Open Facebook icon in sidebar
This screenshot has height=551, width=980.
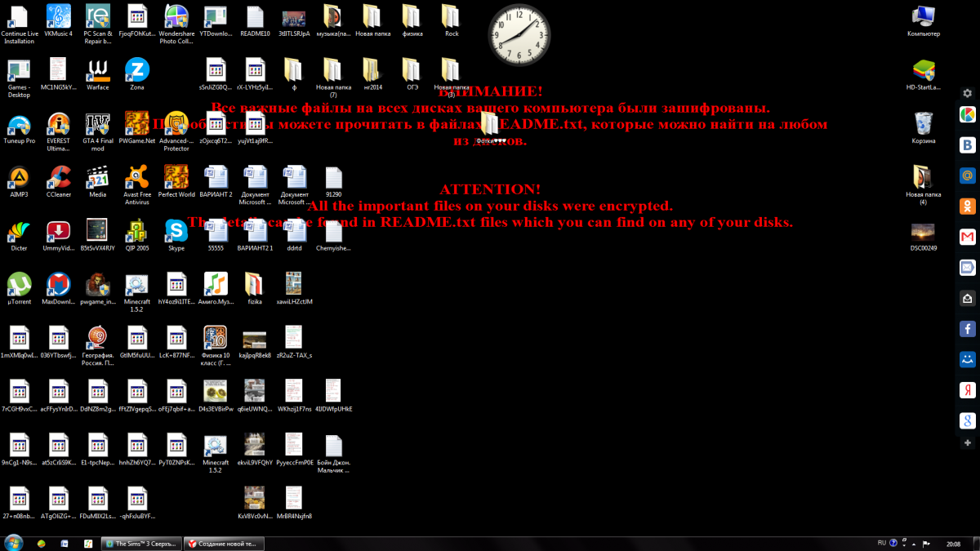(968, 329)
